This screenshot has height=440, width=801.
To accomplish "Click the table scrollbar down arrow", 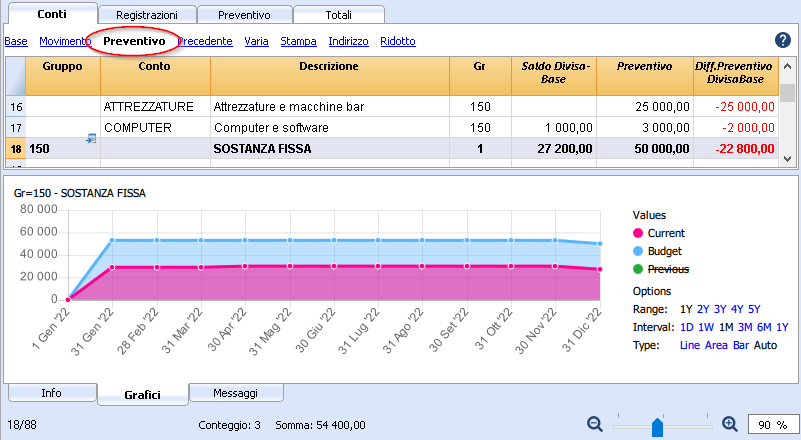I will click(x=787, y=159).
